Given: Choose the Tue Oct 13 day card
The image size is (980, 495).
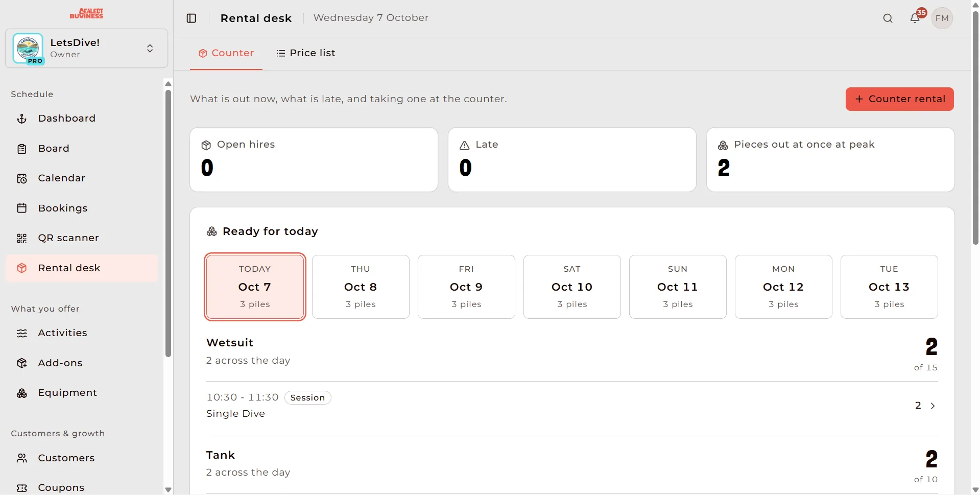Looking at the screenshot, I should pos(889,287).
